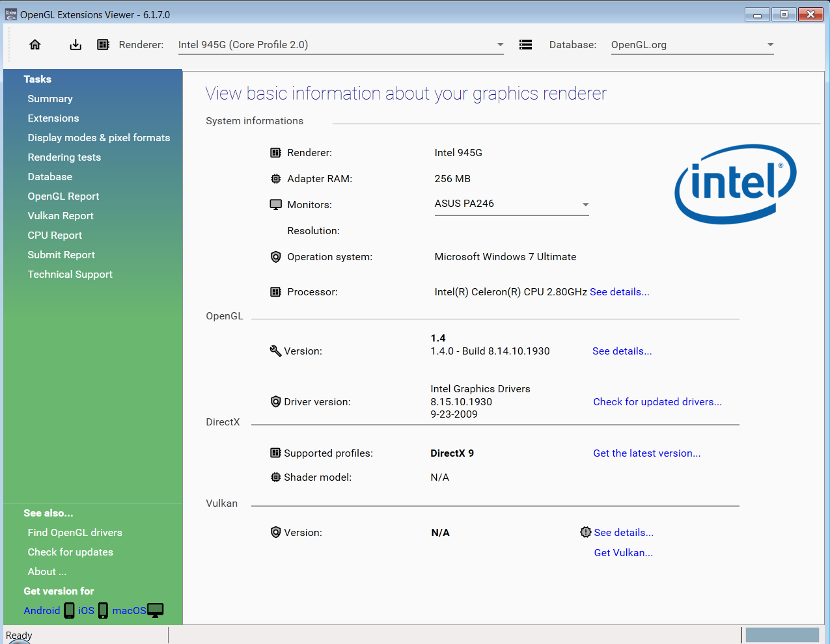Image resolution: width=830 pixels, height=644 pixels.
Task: Expand the Monitors ASUS PA246 dropdown
Action: point(585,204)
